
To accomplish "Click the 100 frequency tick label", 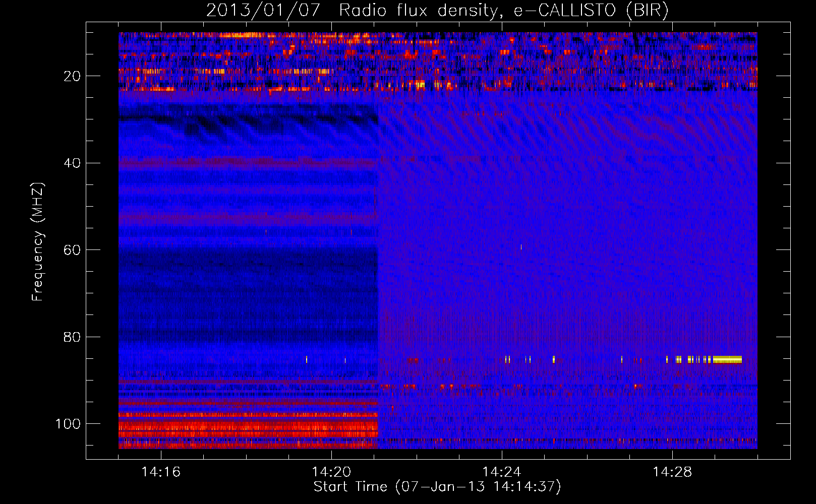I will tap(68, 424).
